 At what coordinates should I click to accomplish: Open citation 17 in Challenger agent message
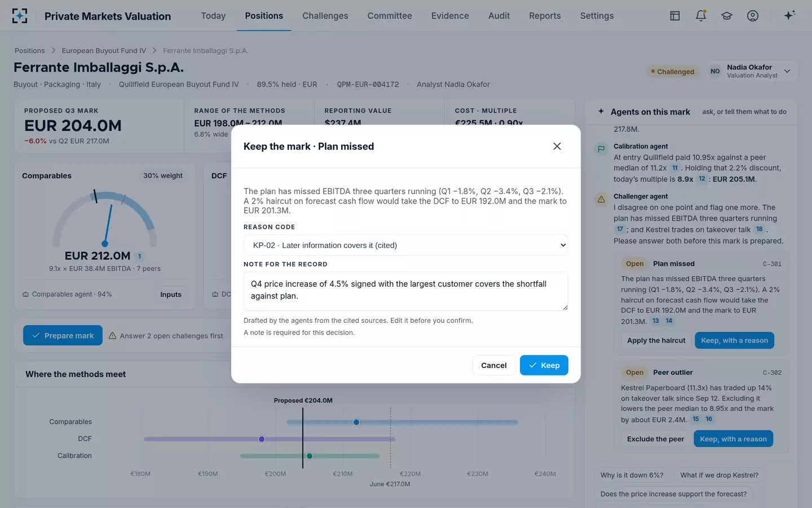click(x=620, y=229)
